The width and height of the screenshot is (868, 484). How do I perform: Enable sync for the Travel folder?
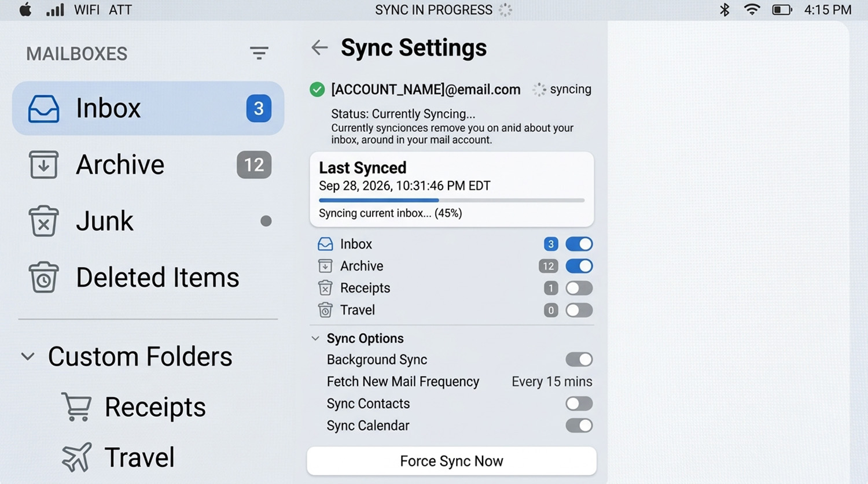pyautogui.click(x=579, y=310)
